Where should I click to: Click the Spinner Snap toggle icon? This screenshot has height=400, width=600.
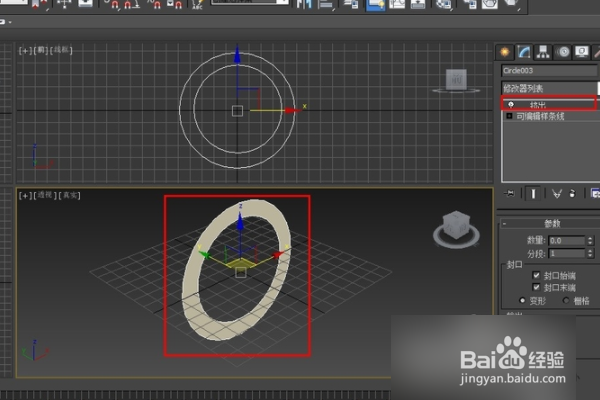[x=174, y=4]
